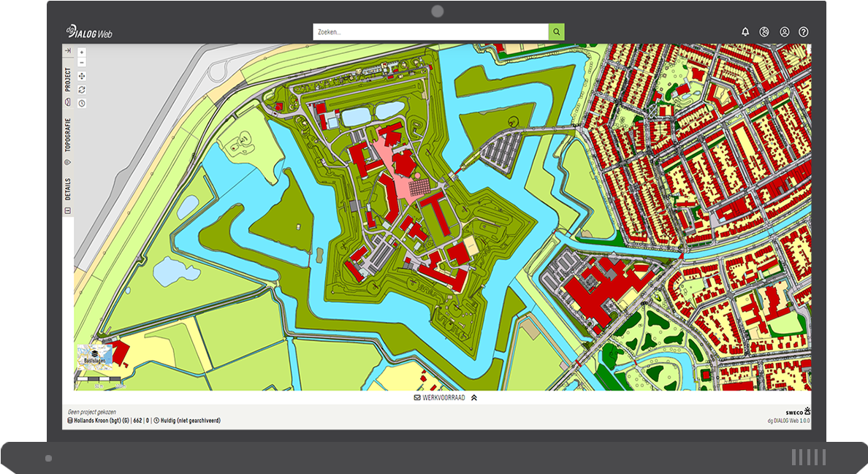Open the DETAILS side tab
Viewport: 868px width, 474px height.
click(67, 188)
